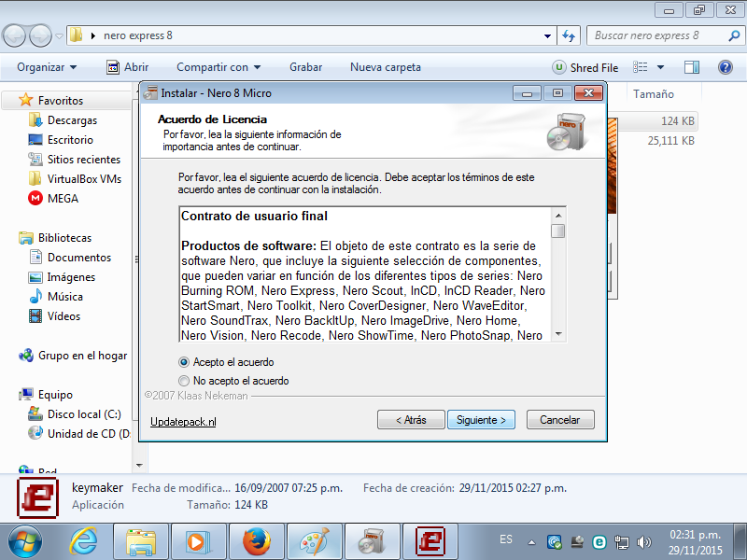Click Abrir in the Explorer toolbar
Screen dimensions: 747x560
click(x=128, y=67)
